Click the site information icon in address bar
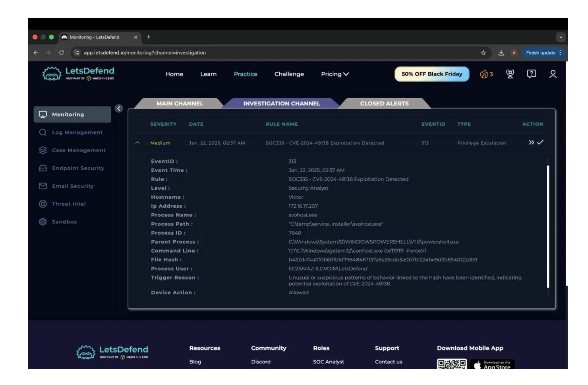 [x=77, y=52]
